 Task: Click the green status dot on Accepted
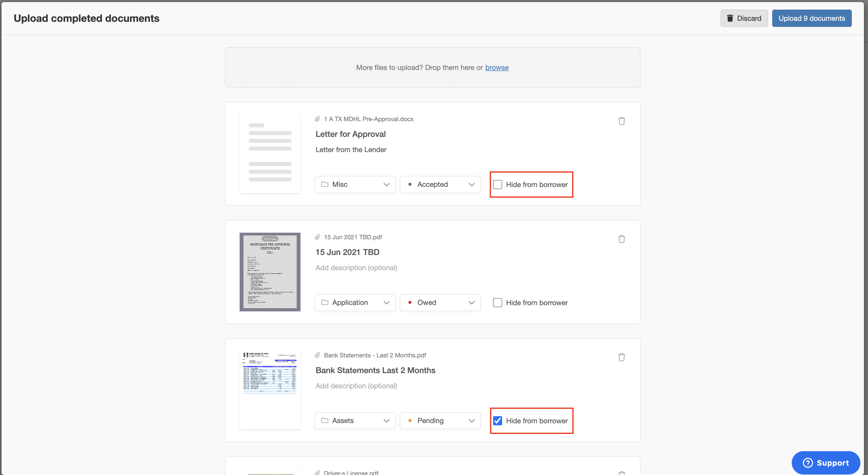[x=410, y=185]
